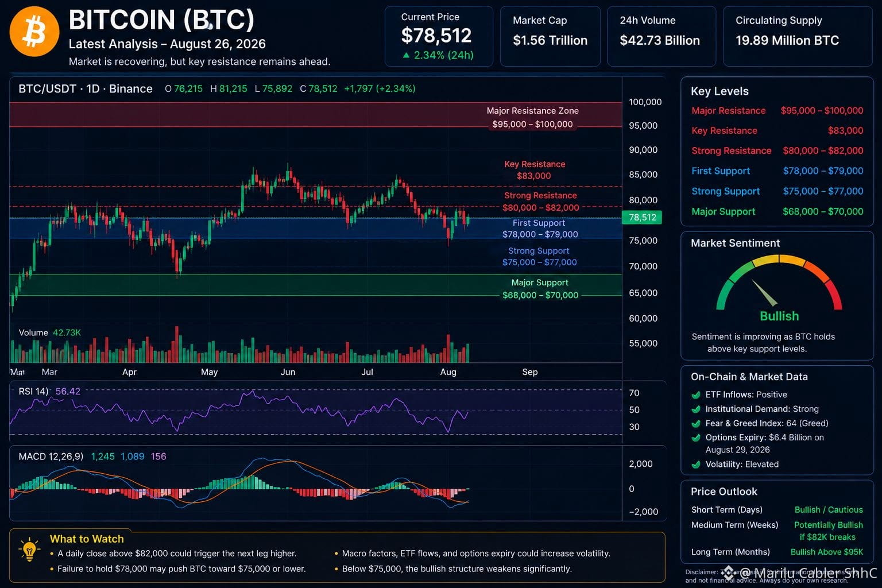Click the BITCOIN (BTC) main title
The width and height of the screenshot is (882, 588).
coord(161,20)
